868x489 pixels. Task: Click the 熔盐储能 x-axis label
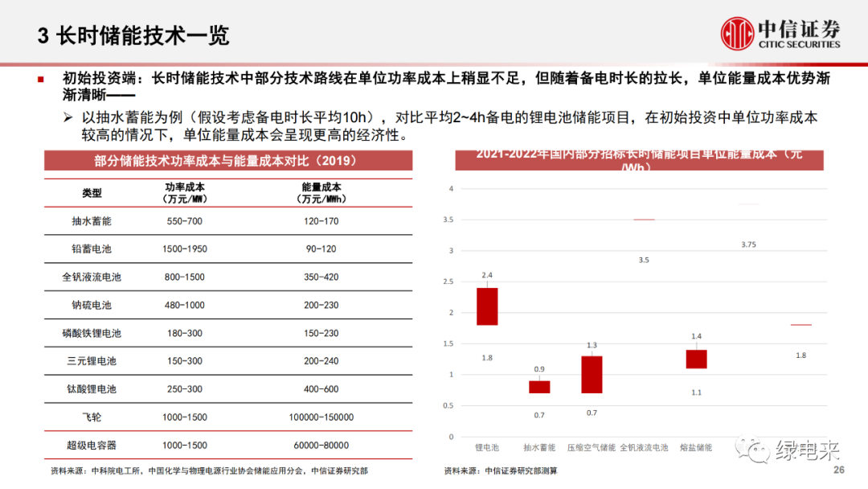coord(696,447)
